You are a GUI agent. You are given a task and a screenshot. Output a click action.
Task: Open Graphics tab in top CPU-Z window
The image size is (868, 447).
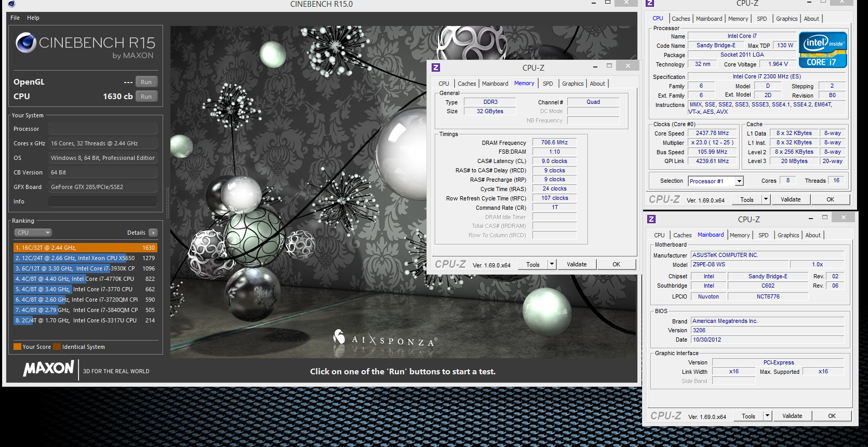pyautogui.click(x=786, y=19)
